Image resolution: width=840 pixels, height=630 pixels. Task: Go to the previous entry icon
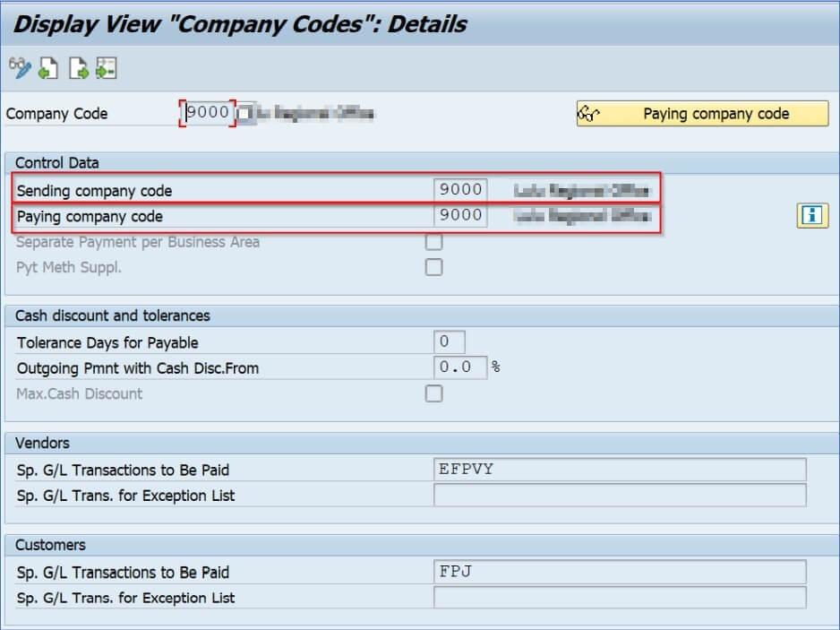(x=48, y=68)
